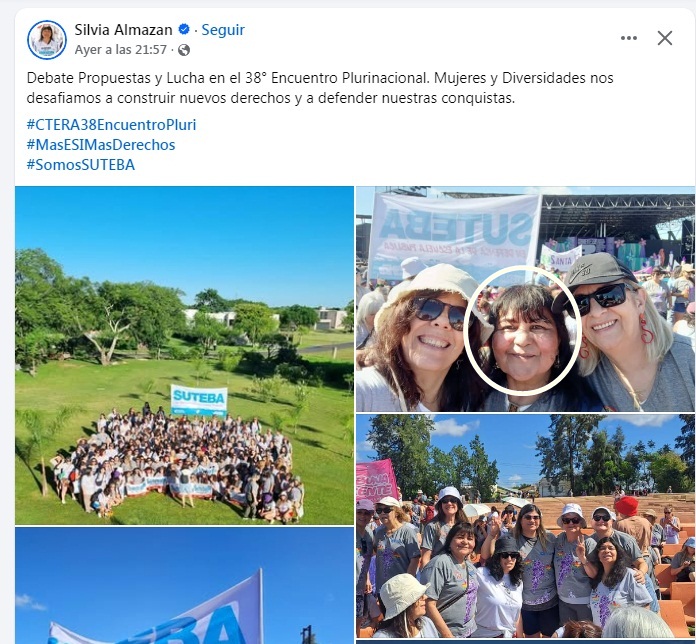696x644 pixels.
Task: Open the group photo on orange stadium seats
Action: 526,526
